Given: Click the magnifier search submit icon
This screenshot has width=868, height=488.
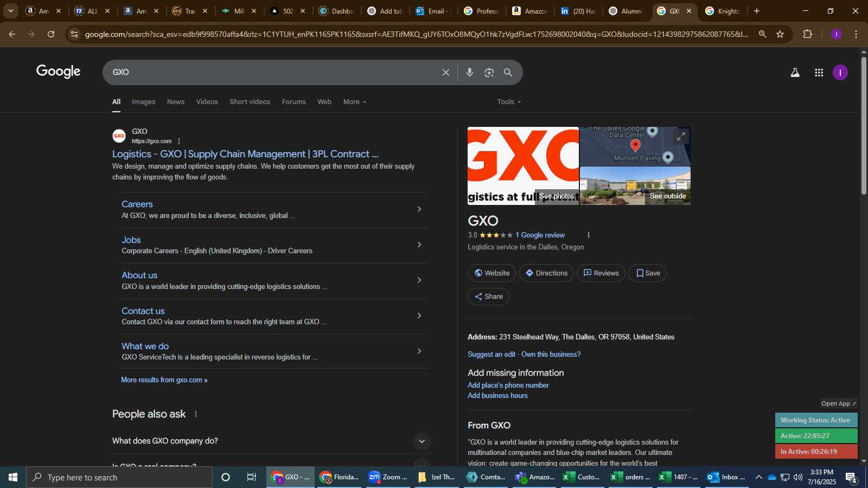Looking at the screenshot, I should 508,72.
